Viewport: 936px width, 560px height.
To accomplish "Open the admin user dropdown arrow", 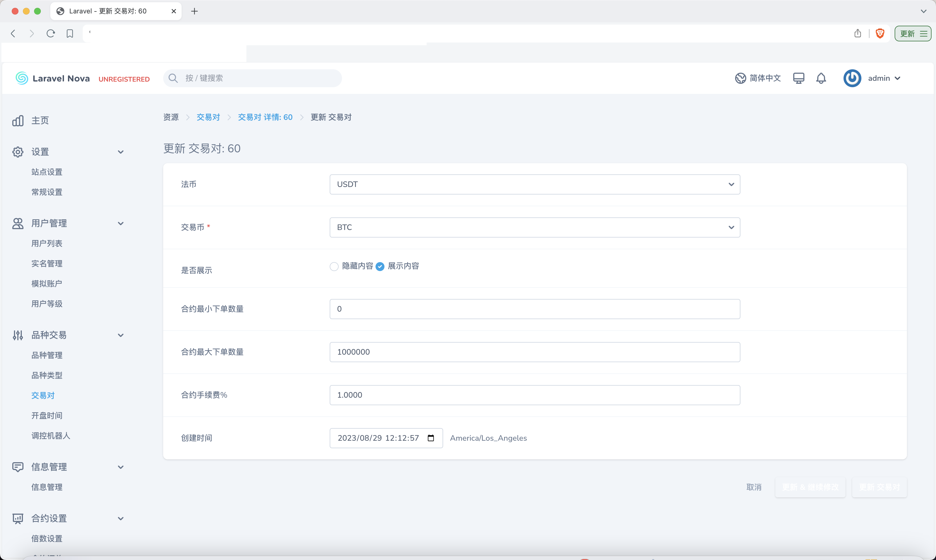I will 897,78.
